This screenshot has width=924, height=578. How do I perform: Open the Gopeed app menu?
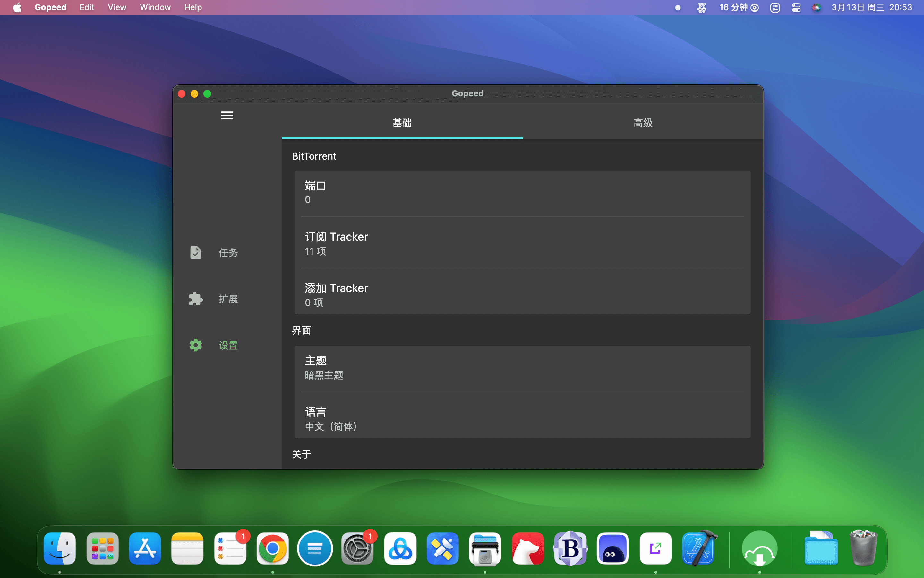pyautogui.click(x=50, y=7)
